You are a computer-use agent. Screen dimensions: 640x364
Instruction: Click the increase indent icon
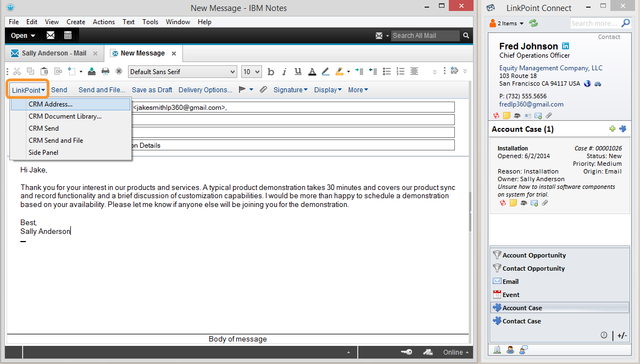pos(359,71)
